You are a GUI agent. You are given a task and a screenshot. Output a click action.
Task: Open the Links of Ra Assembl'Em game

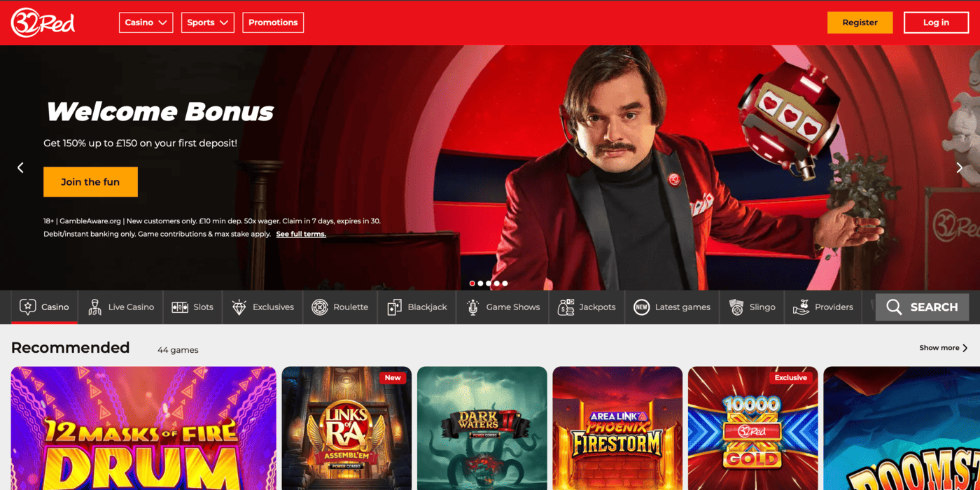point(346,428)
